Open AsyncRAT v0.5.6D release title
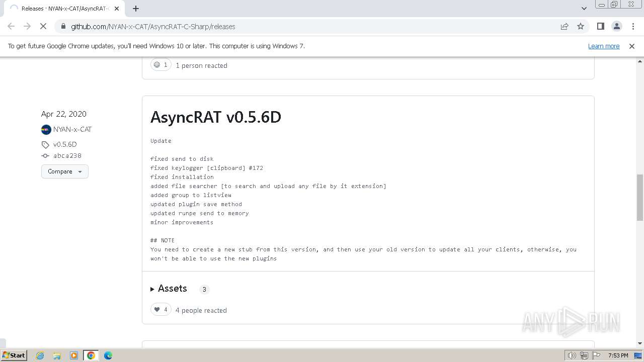The height and width of the screenshot is (362, 644). pyautogui.click(x=215, y=117)
